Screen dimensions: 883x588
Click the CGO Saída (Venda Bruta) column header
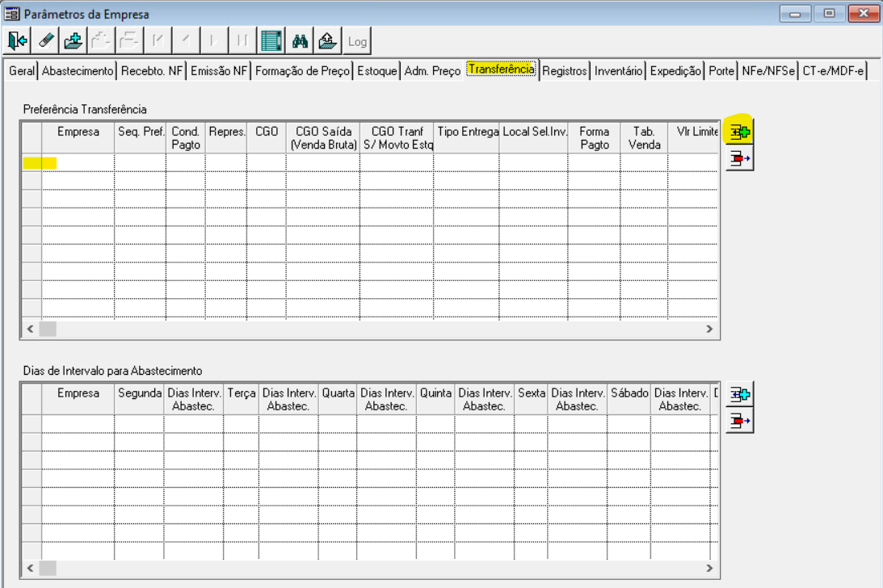tap(323, 137)
